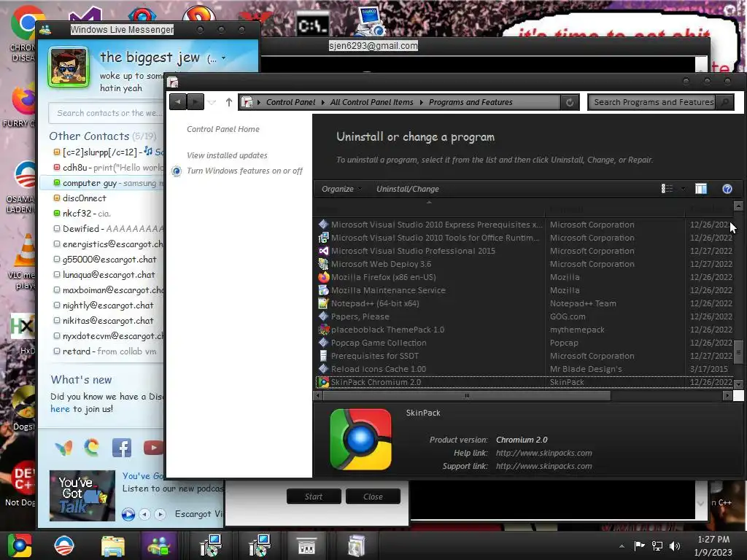Select Visual Studio 2010 Tools for Office Runtime
This screenshot has height=560, width=747.
tap(524, 238)
